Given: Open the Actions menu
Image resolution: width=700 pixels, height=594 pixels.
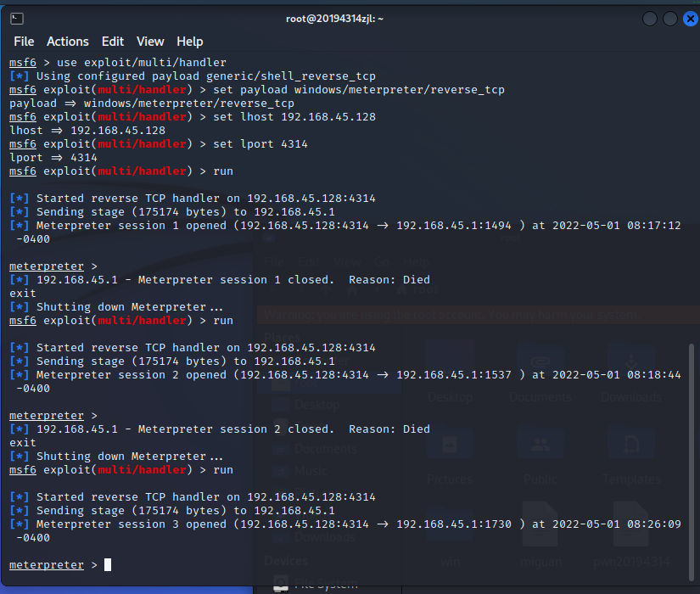Looking at the screenshot, I should pos(67,42).
